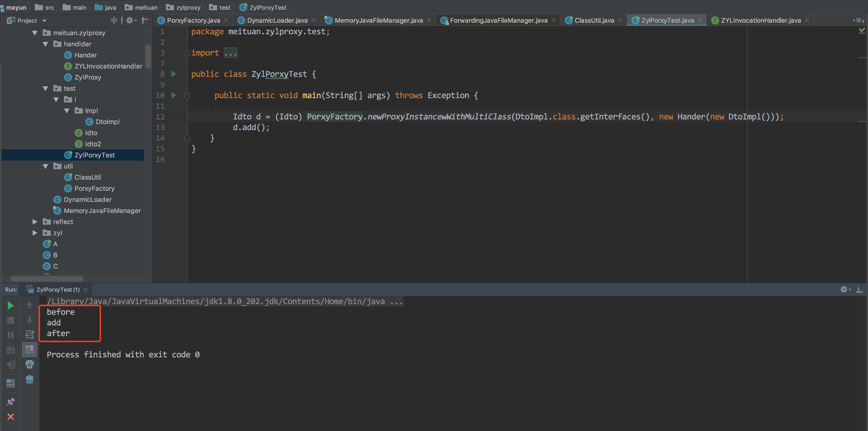The image size is (868, 431).
Task: Expand the reflect folder
Action: click(x=35, y=222)
